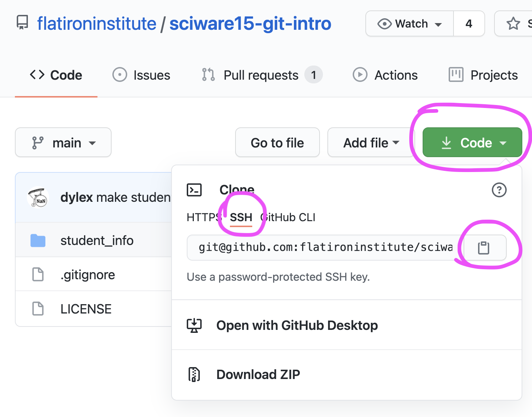The width and height of the screenshot is (532, 417).
Task: Toggle the green Code dropdown button
Action: click(x=472, y=143)
